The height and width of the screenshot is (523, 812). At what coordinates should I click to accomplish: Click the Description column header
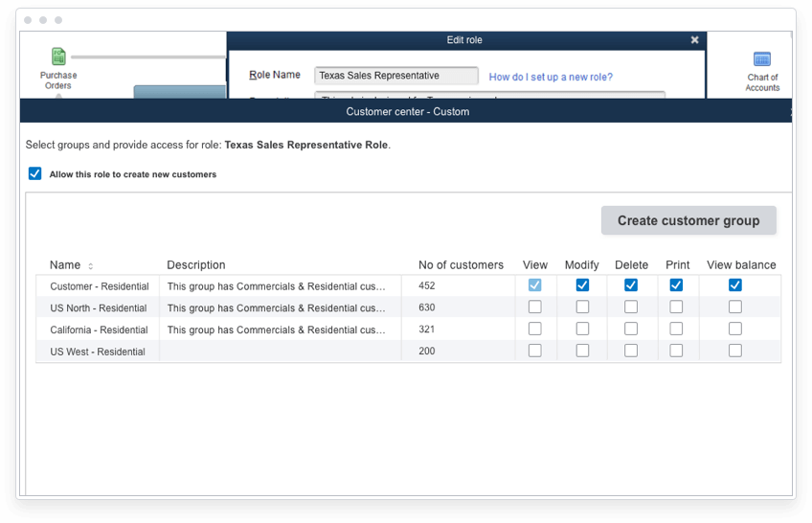(195, 265)
